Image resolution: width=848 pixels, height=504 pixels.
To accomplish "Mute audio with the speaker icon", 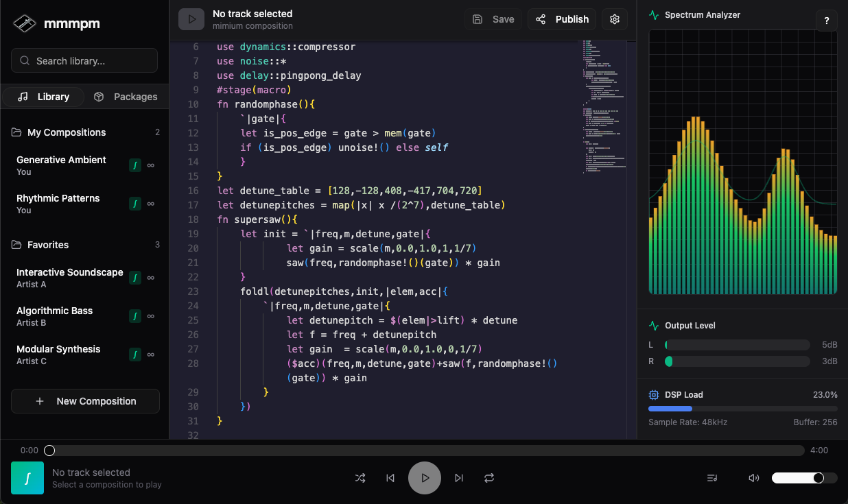I will tap(753, 478).
